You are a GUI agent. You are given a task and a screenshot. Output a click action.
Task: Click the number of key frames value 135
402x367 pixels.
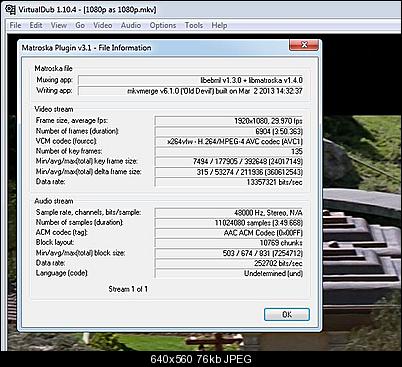point(229,151)
